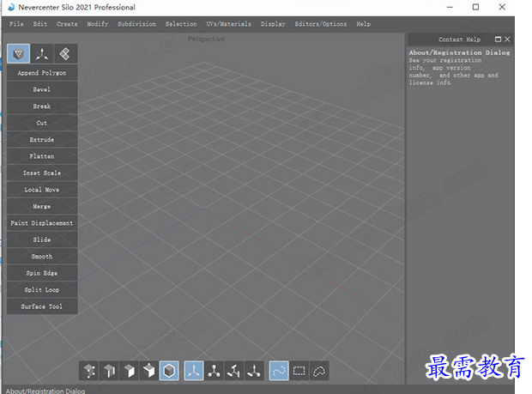Click the Split Loop button
The image size is (532, 394).
coord(42,290)
